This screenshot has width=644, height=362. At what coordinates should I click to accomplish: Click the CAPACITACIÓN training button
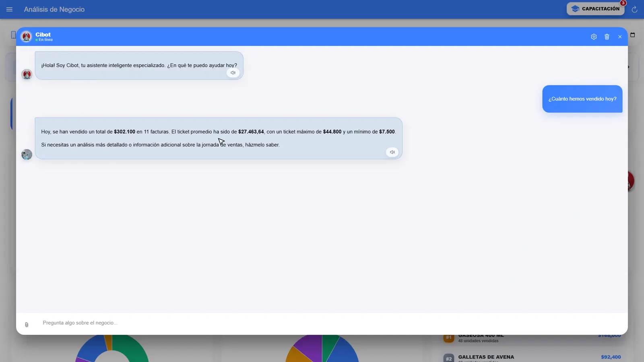pos(595,9)
